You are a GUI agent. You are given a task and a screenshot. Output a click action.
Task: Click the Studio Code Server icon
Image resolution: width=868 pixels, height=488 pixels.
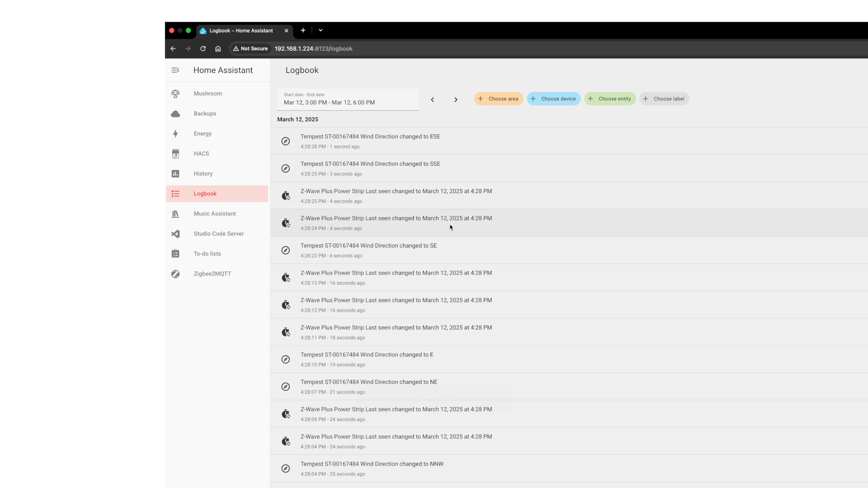coord(175,234)
